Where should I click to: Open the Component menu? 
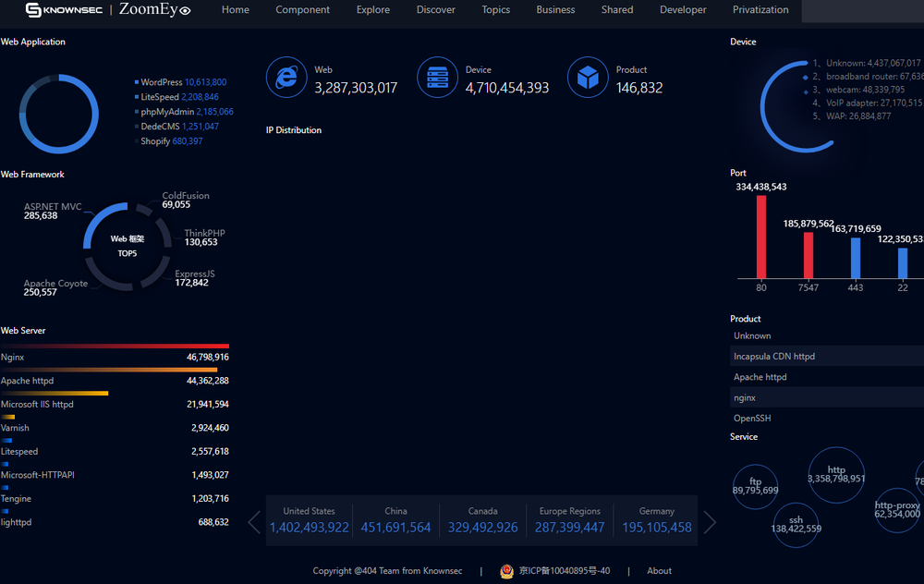pyautogui.click(x=302, y=9)
